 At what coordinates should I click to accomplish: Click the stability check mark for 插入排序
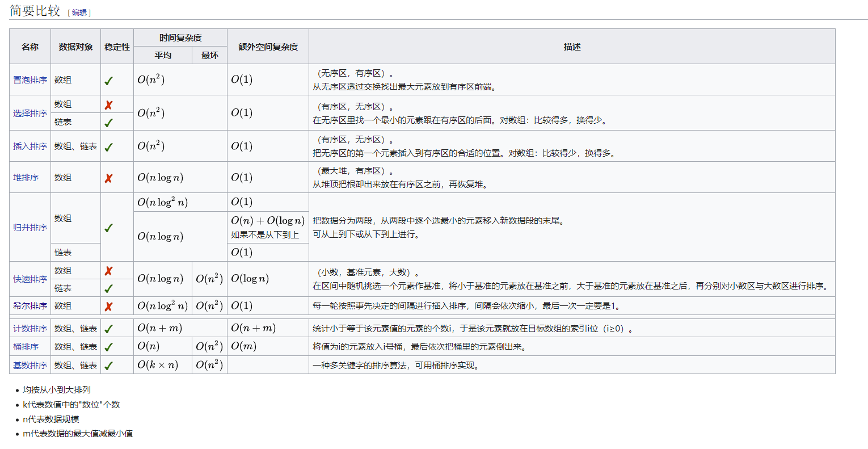108,147
